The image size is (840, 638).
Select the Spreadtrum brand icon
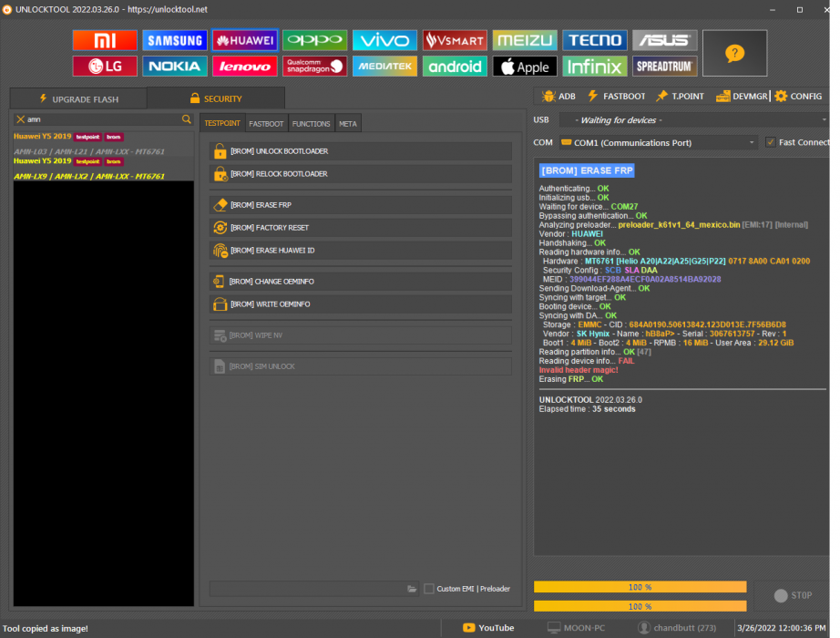pyautogui.click(x=665, y=66)
